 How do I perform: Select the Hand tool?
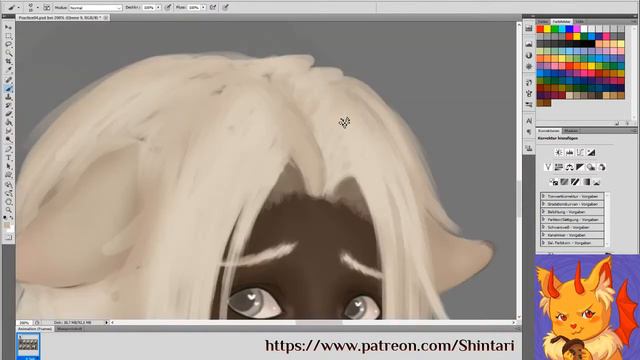[8, 202]
